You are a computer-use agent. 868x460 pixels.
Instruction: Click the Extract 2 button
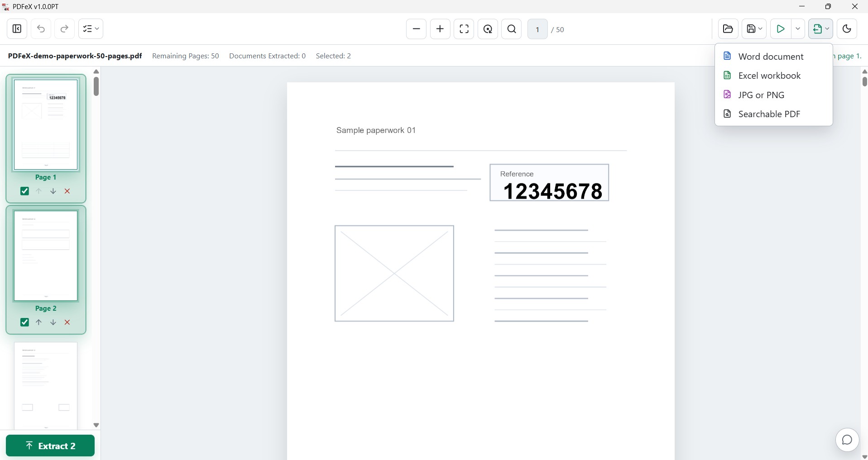(x=50, y=446)
